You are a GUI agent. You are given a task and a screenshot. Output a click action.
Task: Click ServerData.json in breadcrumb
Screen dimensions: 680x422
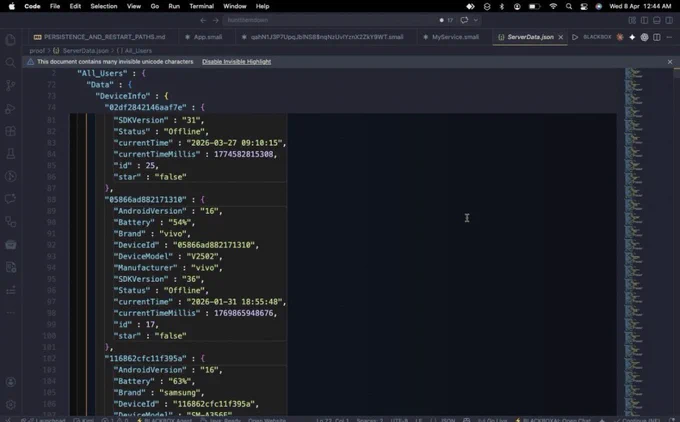(85, 51)
